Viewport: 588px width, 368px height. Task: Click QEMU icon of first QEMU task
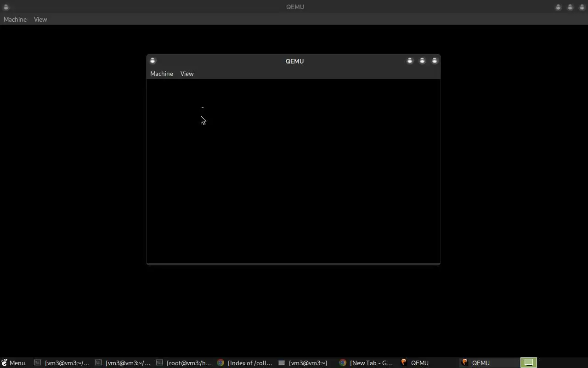[404, 363]
